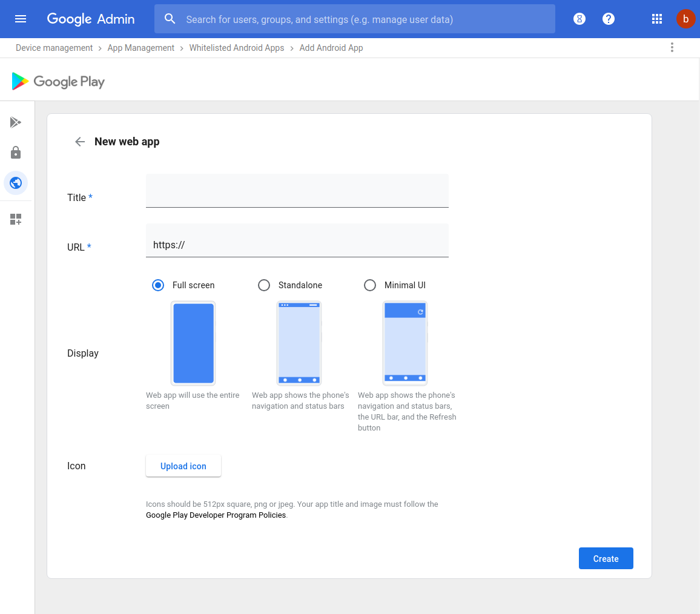700x614 pixels.
Task: Open the Google apps launcher grid
Action: click(x=657, y=19)
